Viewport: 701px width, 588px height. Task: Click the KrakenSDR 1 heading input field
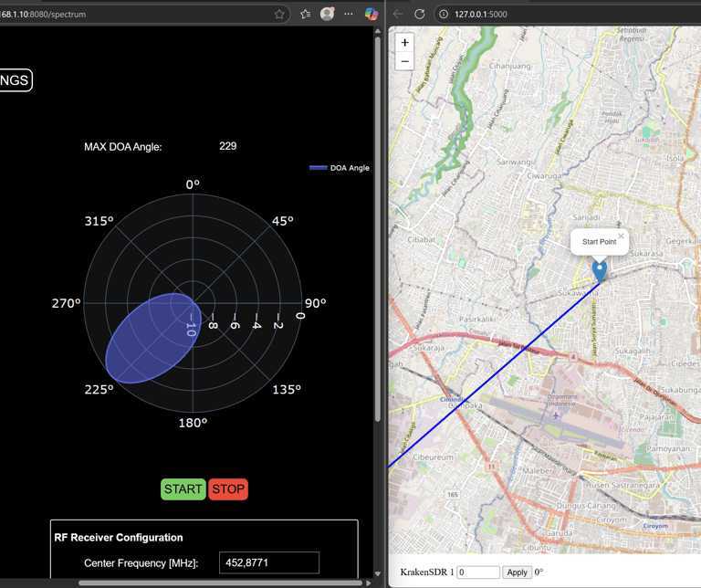(478, 572)
